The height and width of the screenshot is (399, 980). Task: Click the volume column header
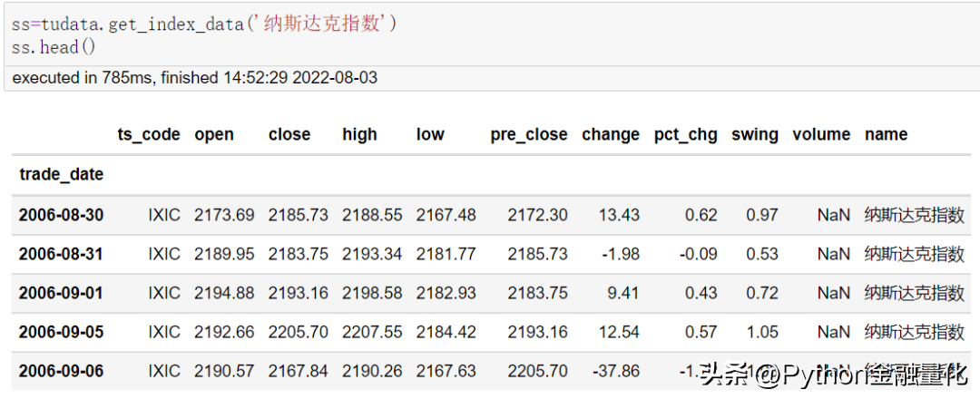tap(821, 134)
